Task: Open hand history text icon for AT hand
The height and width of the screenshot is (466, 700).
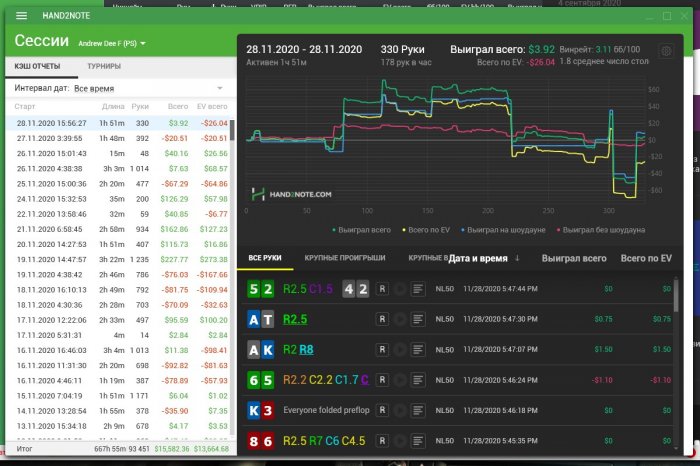Action: 418,319
